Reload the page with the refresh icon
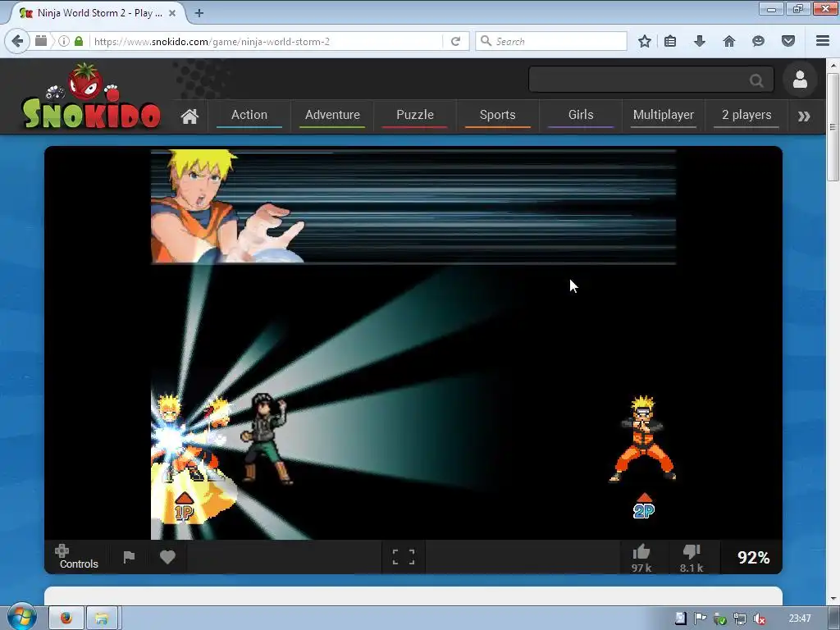Screen dimensions: 840x630 pos(455,41)
